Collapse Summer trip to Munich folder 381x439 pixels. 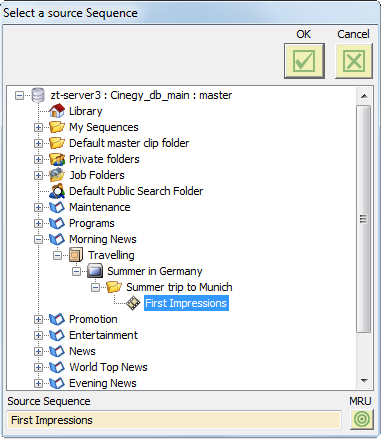point(95,287)
